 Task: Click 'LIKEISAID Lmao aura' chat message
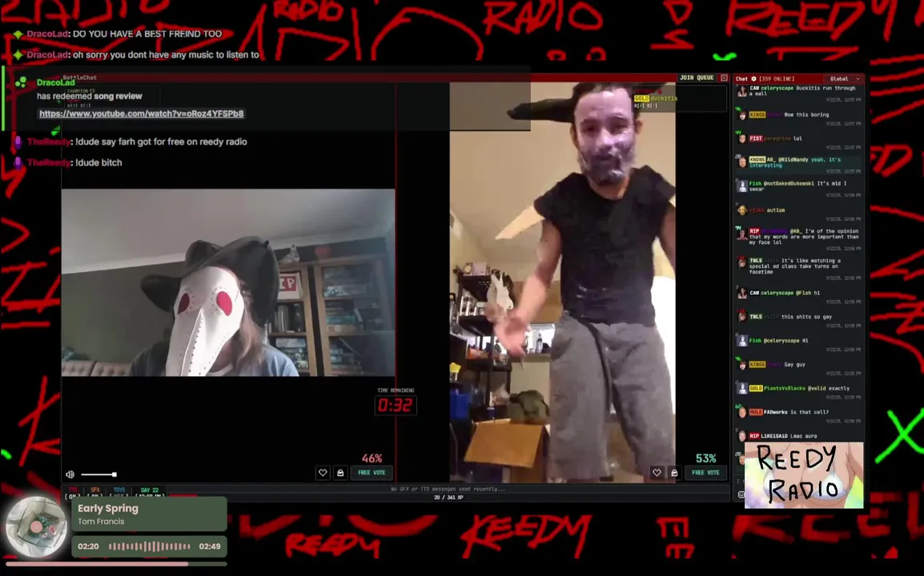point(783,436)
